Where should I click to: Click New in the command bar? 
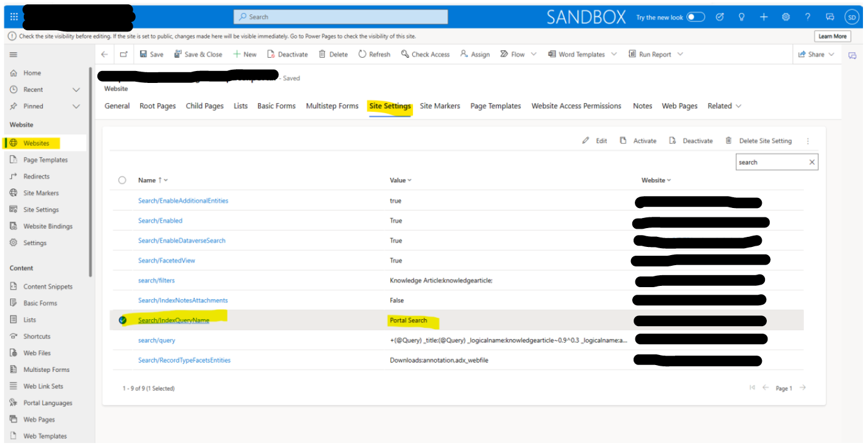(x=244, y=55)
